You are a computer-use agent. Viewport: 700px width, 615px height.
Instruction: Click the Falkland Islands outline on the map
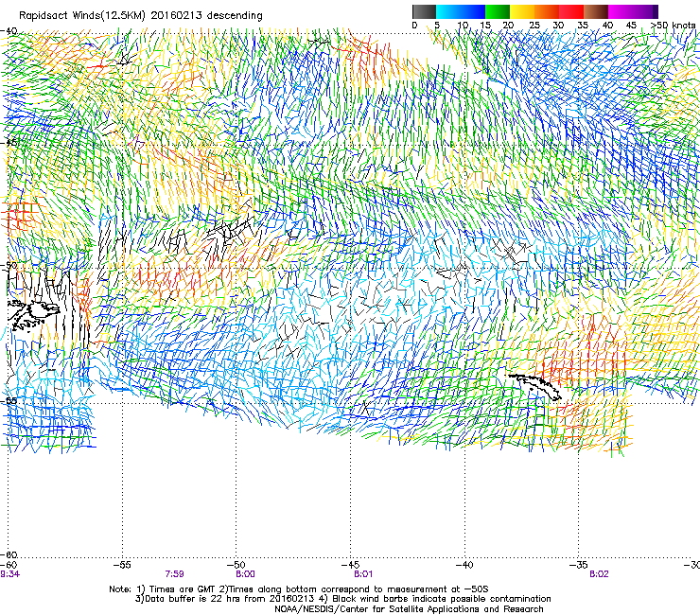point(34,314)
